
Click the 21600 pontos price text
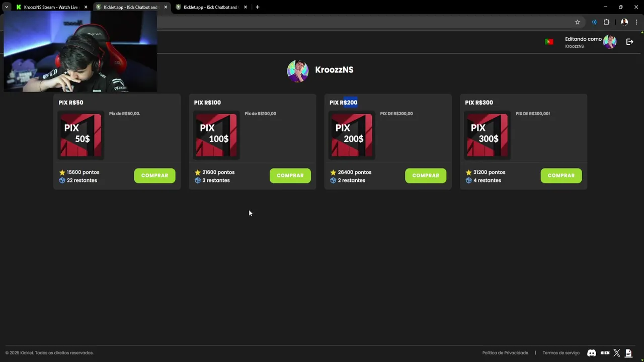(218, 172)
